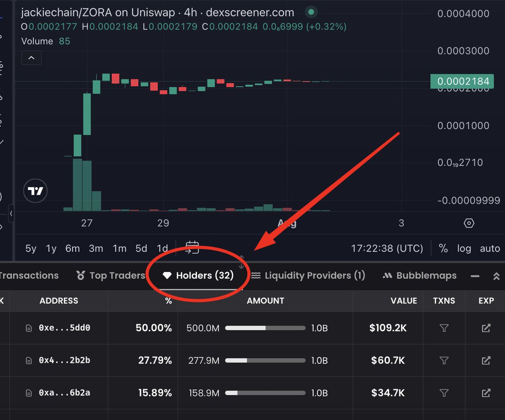This screenshot has height=420, width=505.
Task: Set chart range to 1d
Action: pos(162,248)
